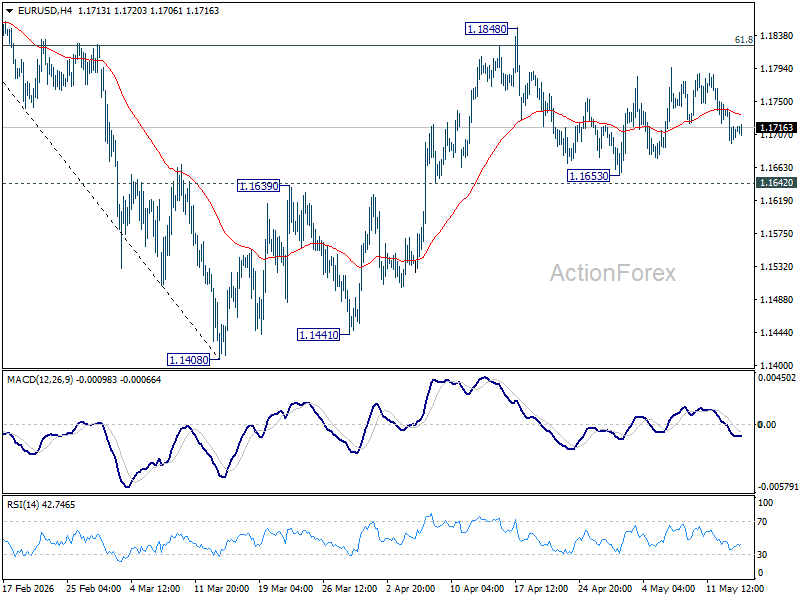Image resolution: width=800 pixels, height=600 pixels.
Task: Click the 1.14000 price axis value
Action: click(777, 365)
